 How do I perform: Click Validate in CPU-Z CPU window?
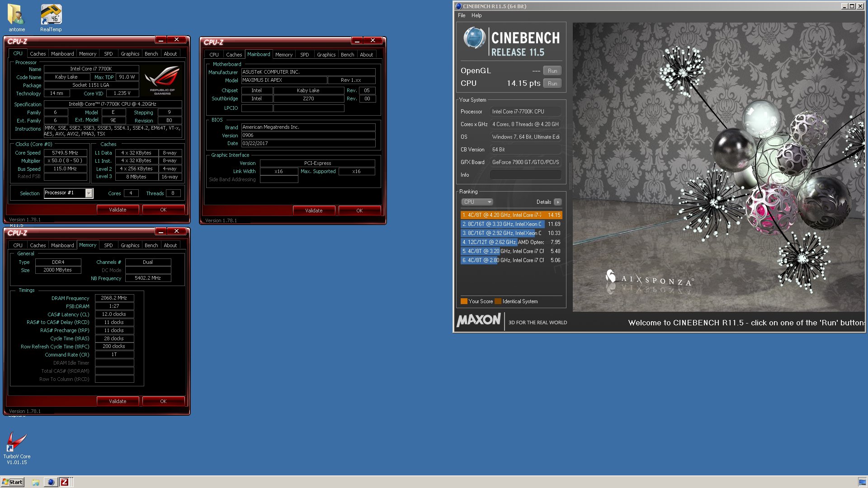pyautogui.click(x=118, y=210)
